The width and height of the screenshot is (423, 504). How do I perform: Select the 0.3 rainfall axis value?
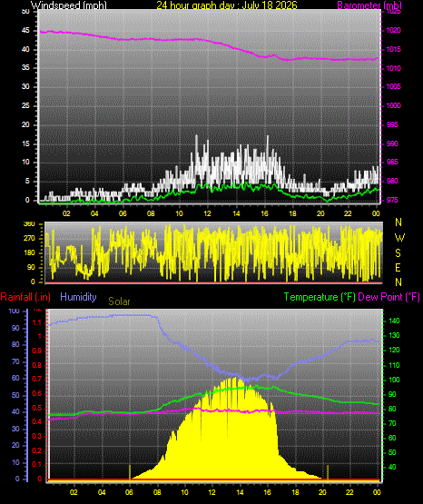[37, 437]
